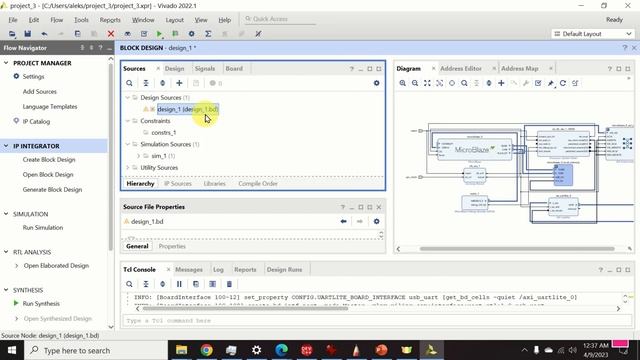
Task: Select constrs_1 in the Sources tree
Action: coord(164,133)
